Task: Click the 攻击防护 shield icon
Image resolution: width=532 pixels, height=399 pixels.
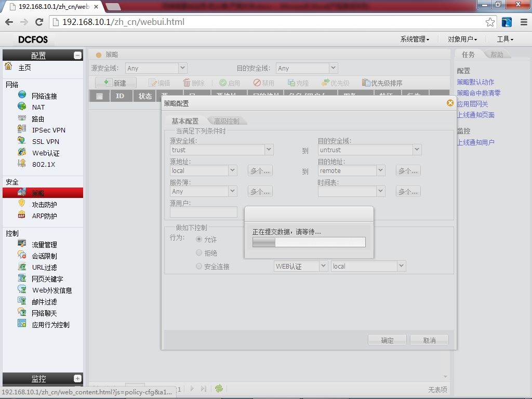Action: coord(22,204)
